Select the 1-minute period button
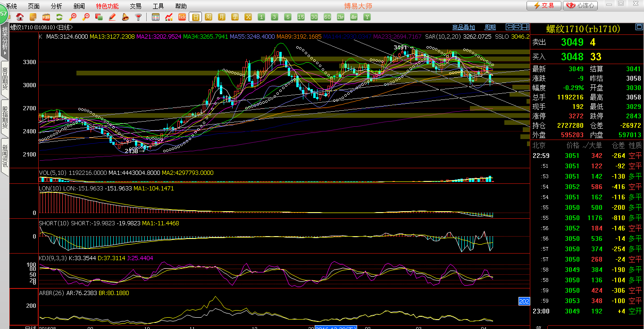 (x=261, y=17)
